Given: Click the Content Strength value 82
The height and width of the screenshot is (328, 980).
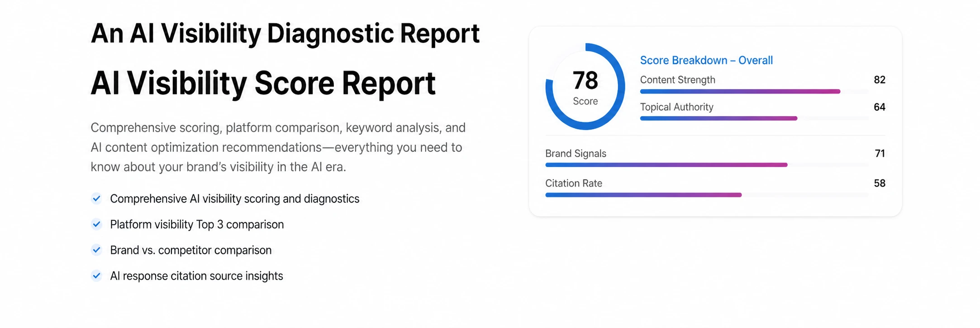Looking at the screenshot, I should [x=879, y=80].
